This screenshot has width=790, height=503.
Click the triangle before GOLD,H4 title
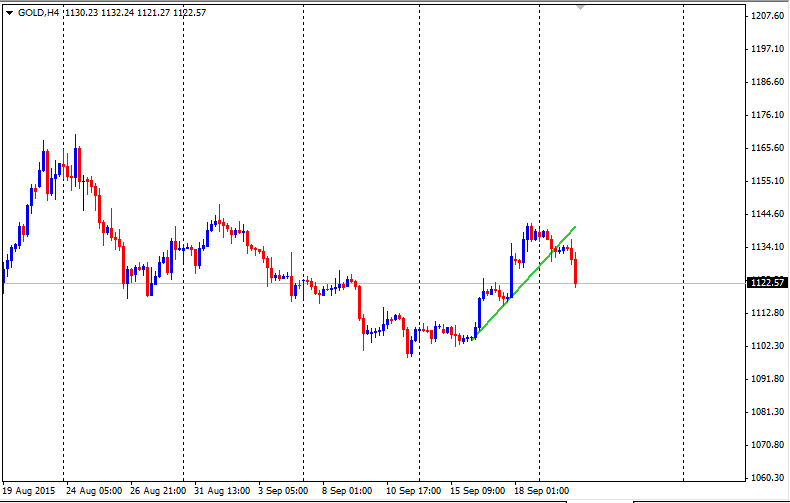pos(9,13)
